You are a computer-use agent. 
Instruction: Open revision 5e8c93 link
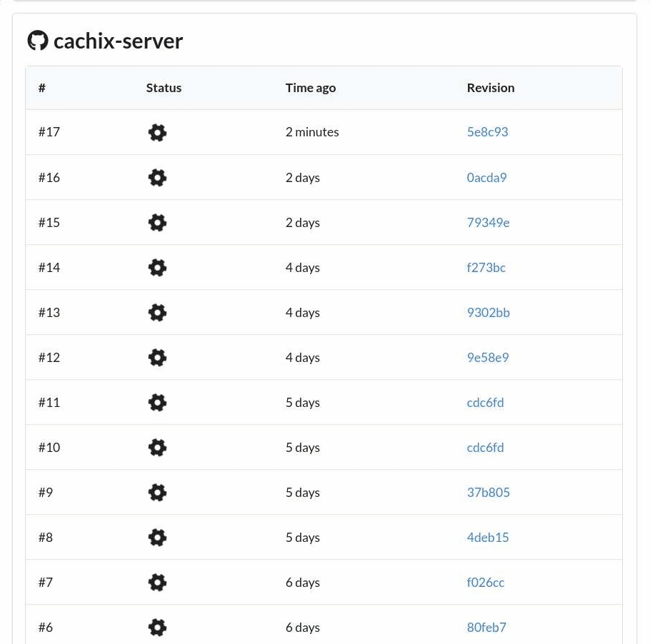click(487, 132)
